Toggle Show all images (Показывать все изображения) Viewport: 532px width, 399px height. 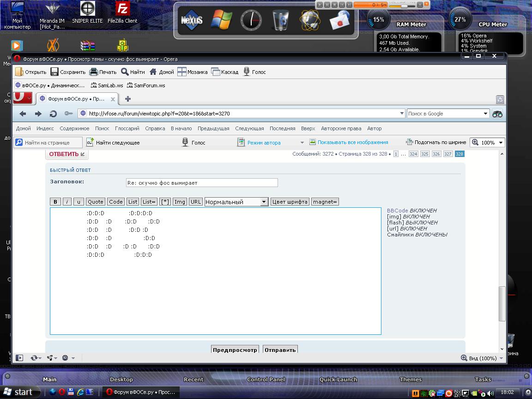(x=349, y=142)
